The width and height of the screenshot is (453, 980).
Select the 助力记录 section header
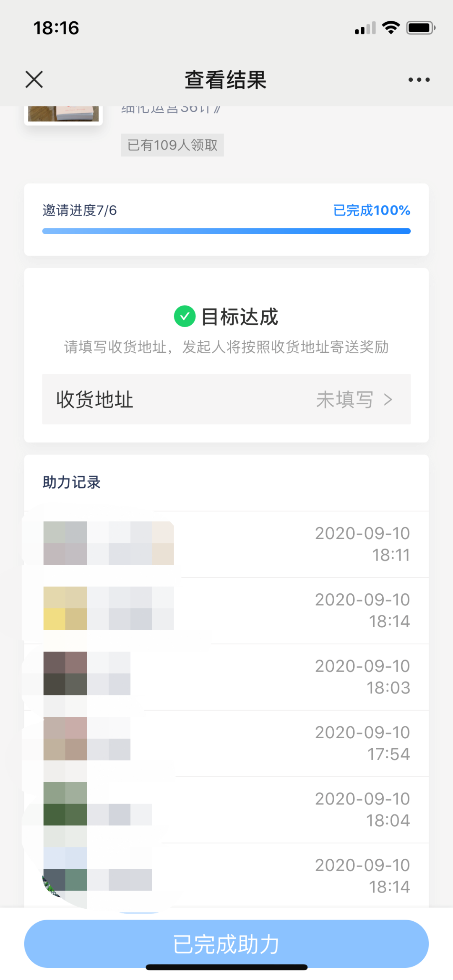point(72,482)
